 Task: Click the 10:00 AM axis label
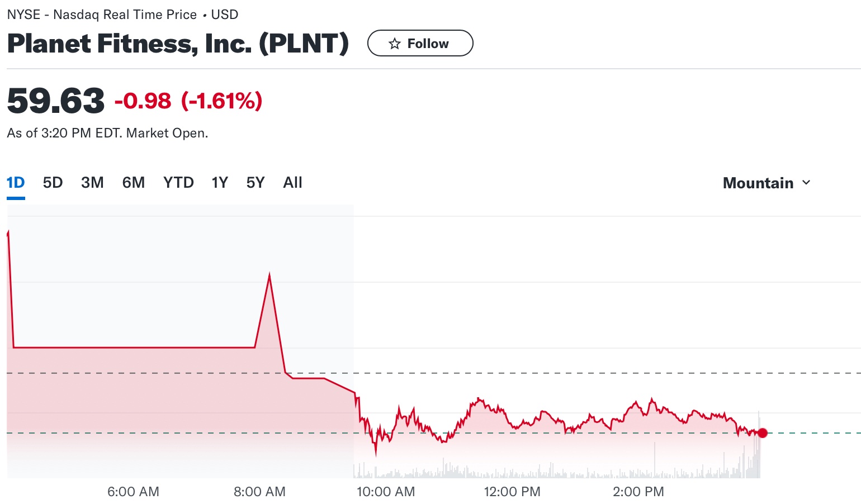coord(386,492)
